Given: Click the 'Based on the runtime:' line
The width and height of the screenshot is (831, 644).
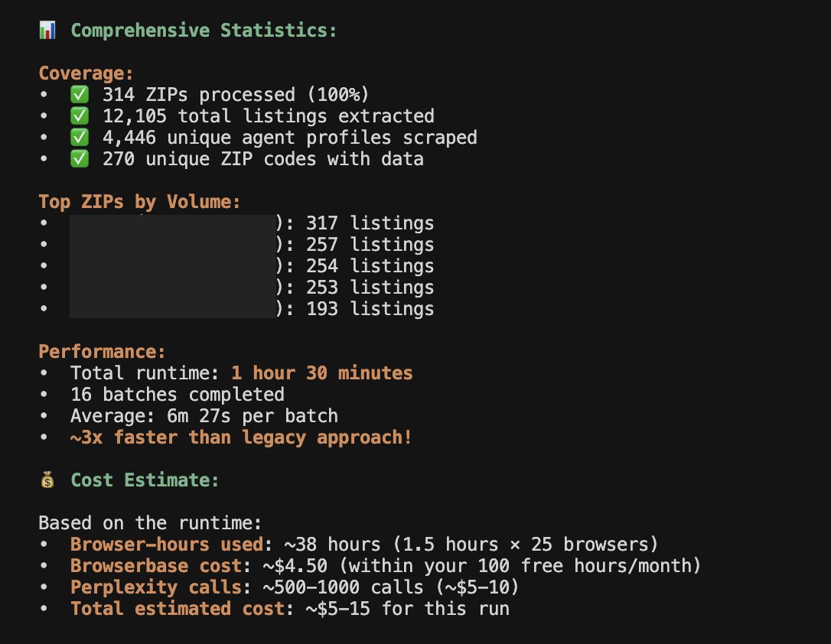Looking at the screenshot, I should (150, 523).
